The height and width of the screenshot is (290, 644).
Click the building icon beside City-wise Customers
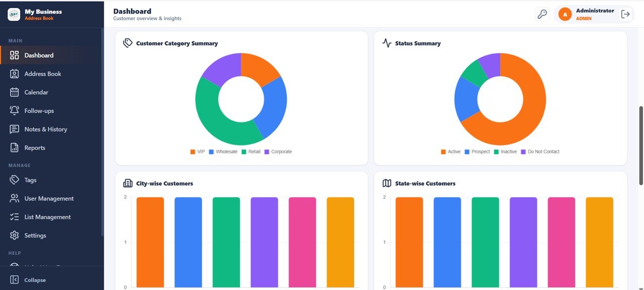(128, 183)
